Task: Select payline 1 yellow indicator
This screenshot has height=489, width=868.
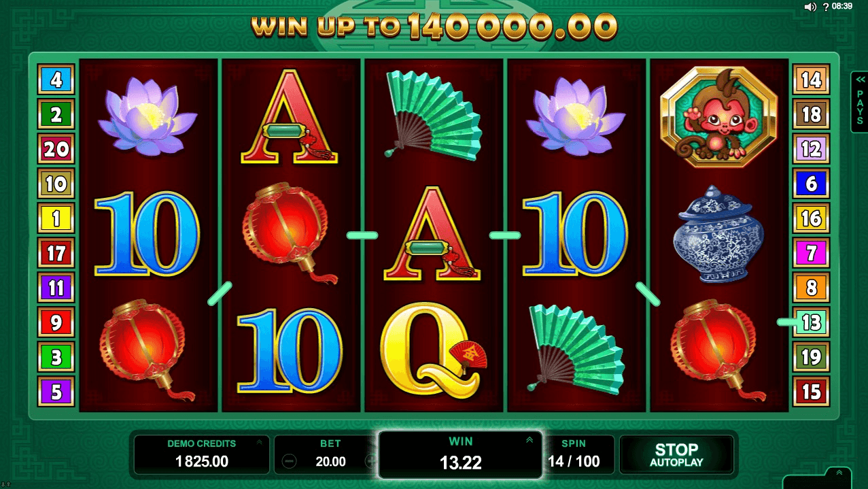Action: coord(56,218)
